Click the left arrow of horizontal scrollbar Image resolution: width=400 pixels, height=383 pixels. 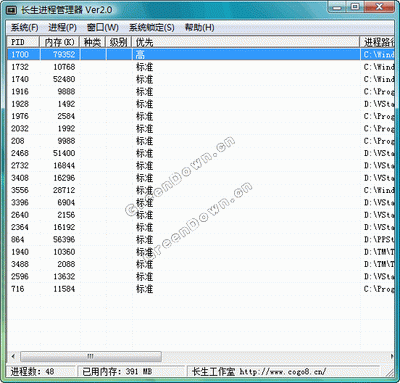pos(13,356)
